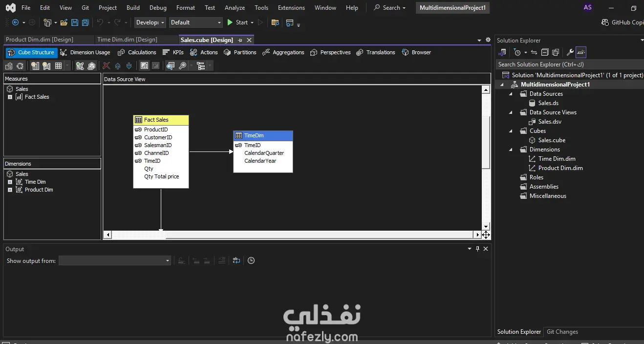Click the Properties wrench icon in Solution Explorer
This screenshot has width=644, height=344.
(570, 52)
